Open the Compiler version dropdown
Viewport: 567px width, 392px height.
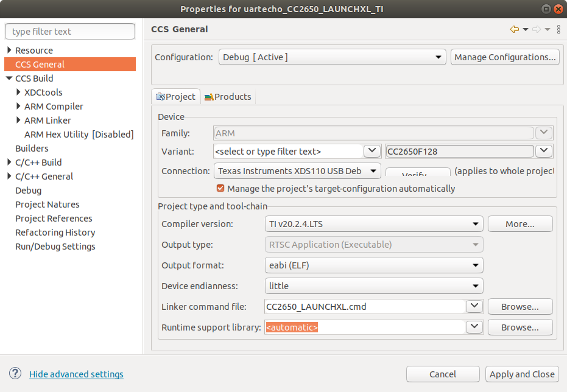[476, 223]
